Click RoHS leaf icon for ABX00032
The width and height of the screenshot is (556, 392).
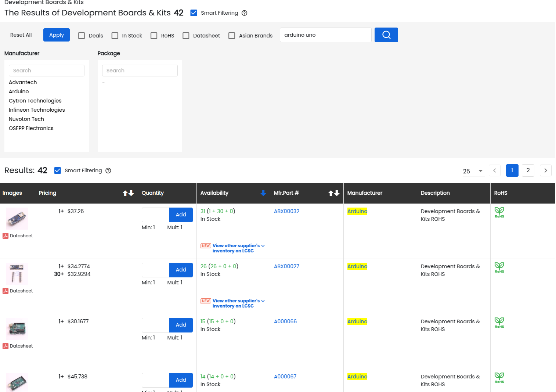click(499, 212)
